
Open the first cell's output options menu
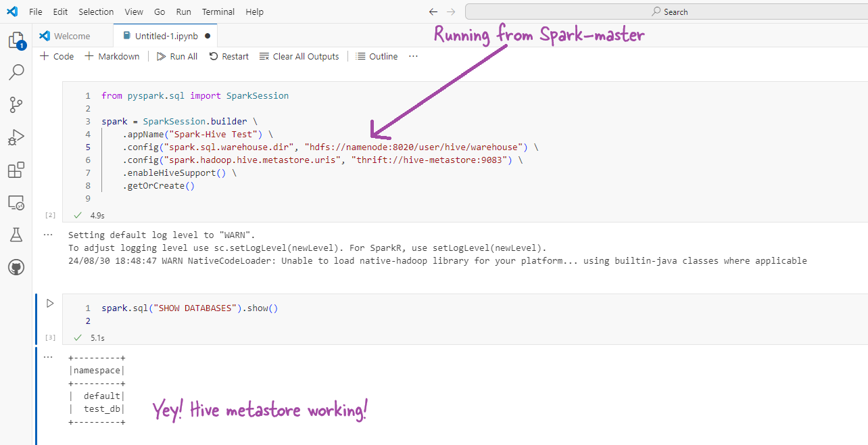pyautogui.click(x=48, y=234)
